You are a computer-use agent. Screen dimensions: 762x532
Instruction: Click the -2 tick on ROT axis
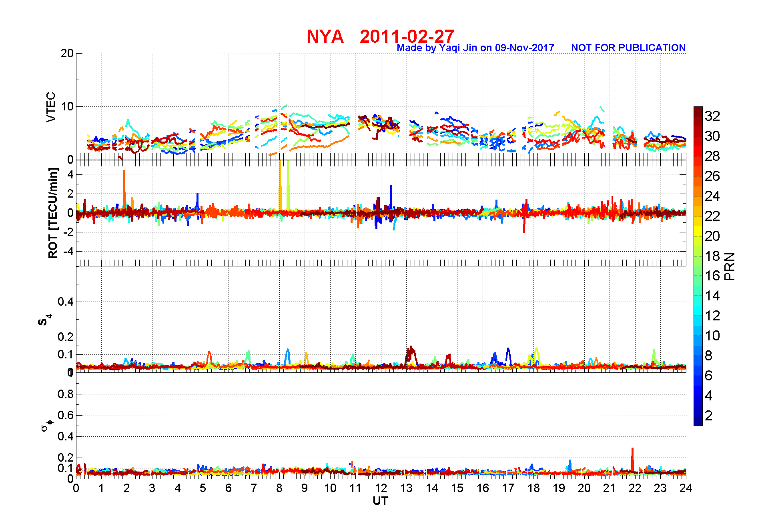[68, 232]
